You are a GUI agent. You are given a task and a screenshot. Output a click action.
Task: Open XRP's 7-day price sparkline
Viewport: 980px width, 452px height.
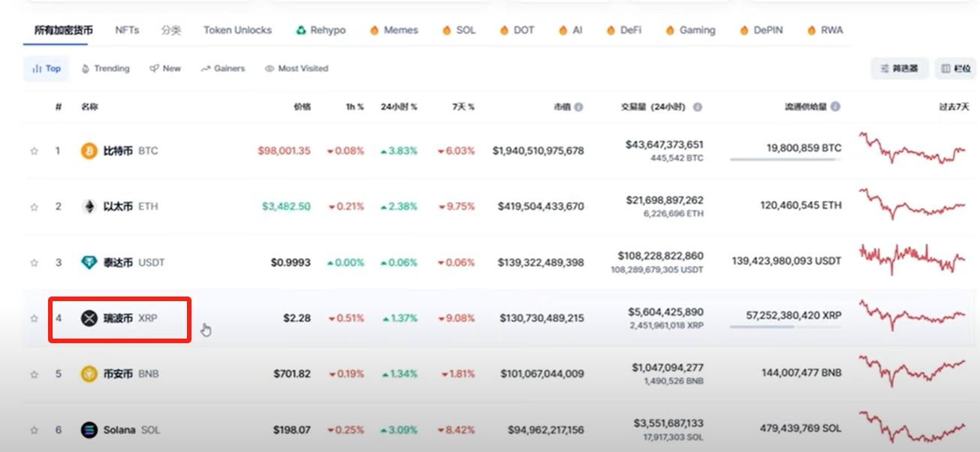(912, 315)
